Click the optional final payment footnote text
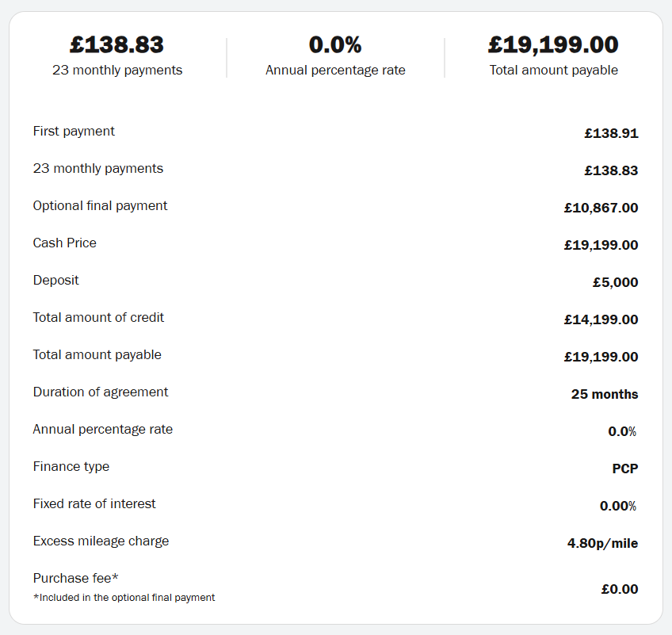This screenshot has width=672, height=635. tap(124, 598)
